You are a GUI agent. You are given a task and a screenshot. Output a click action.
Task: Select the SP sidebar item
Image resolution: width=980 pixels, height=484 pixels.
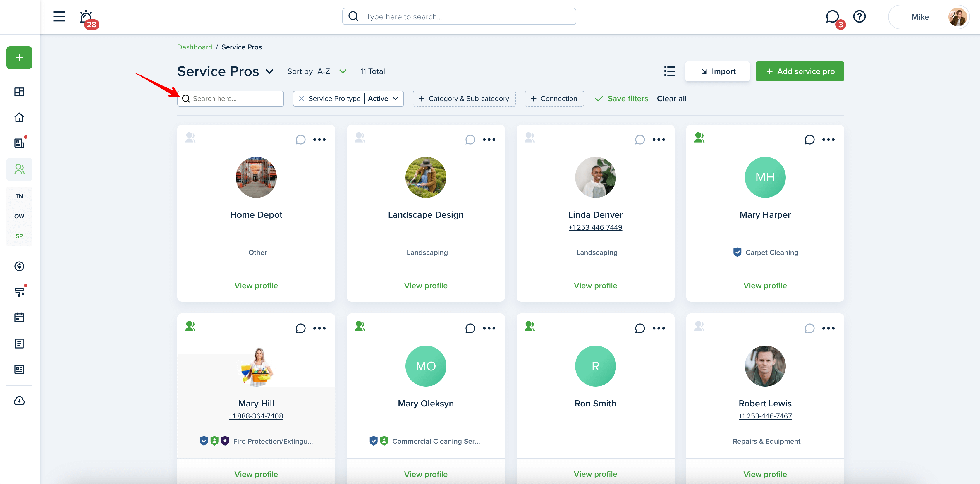point(19,236)
